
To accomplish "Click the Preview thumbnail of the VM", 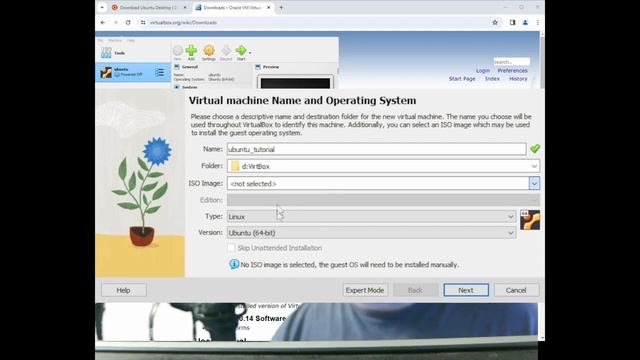I will 295,83.
